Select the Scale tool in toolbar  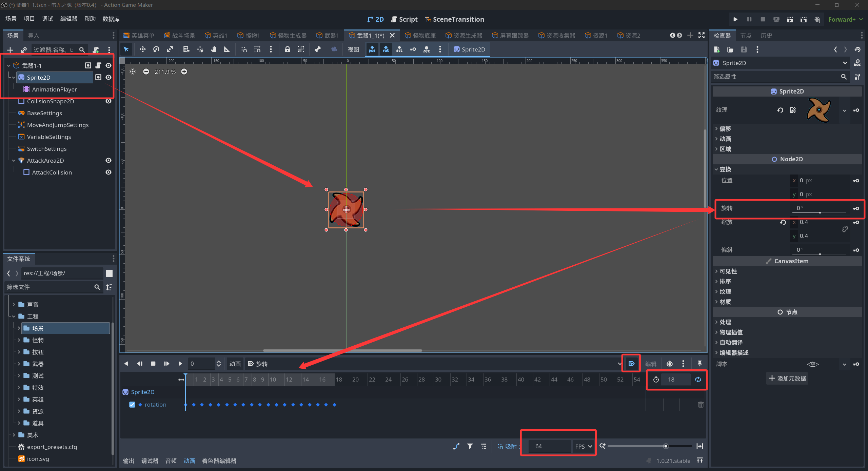click(170, 49)
